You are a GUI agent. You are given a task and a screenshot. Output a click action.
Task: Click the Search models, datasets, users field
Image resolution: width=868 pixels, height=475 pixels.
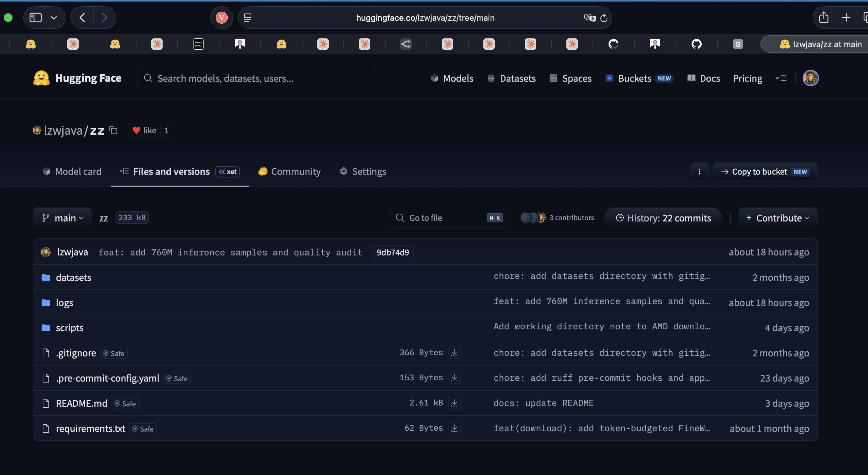click(258, 78)
